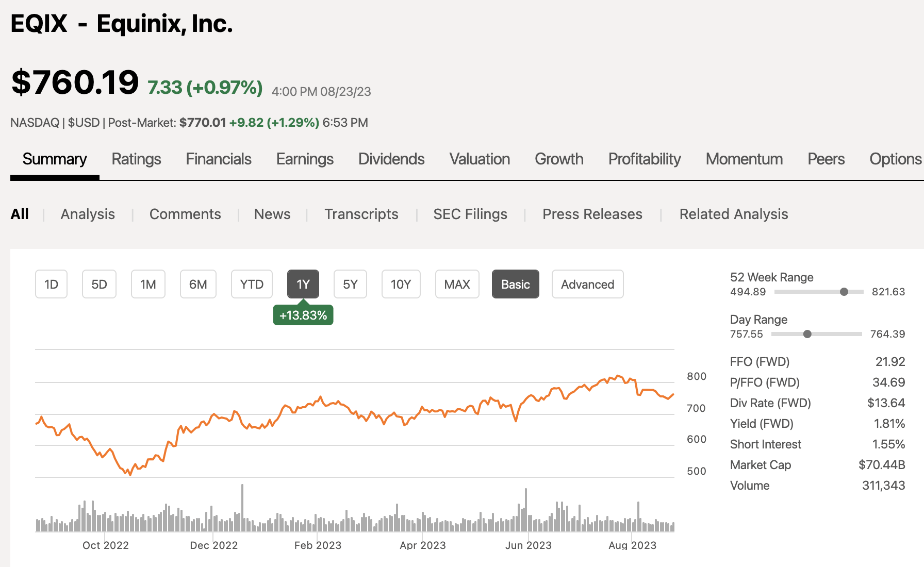Choose the 6M chart range

[198, 284]
